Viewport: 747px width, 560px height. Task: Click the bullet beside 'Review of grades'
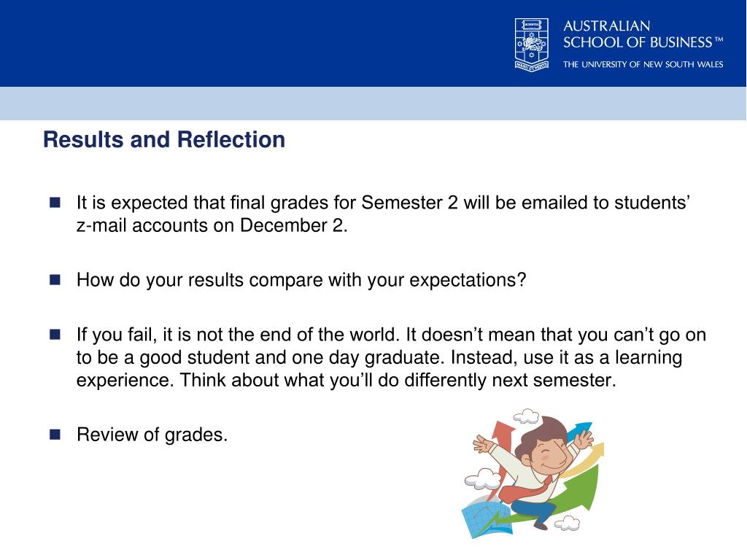coord(55,435)
